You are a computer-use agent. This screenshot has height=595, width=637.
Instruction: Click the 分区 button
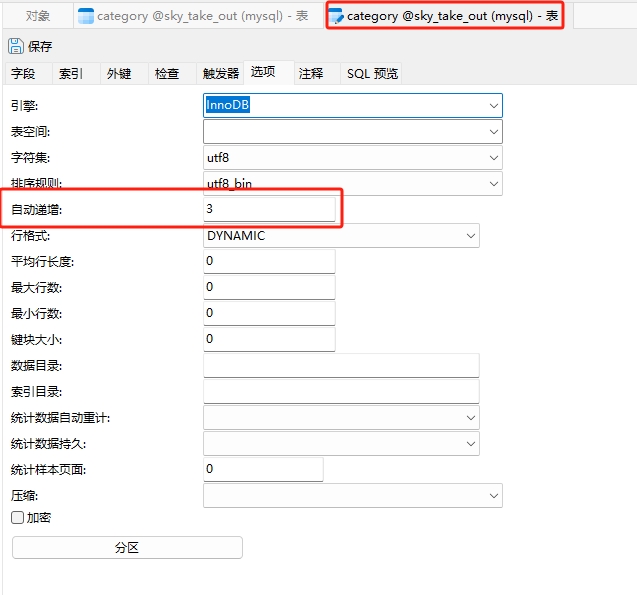pos(127,547)
